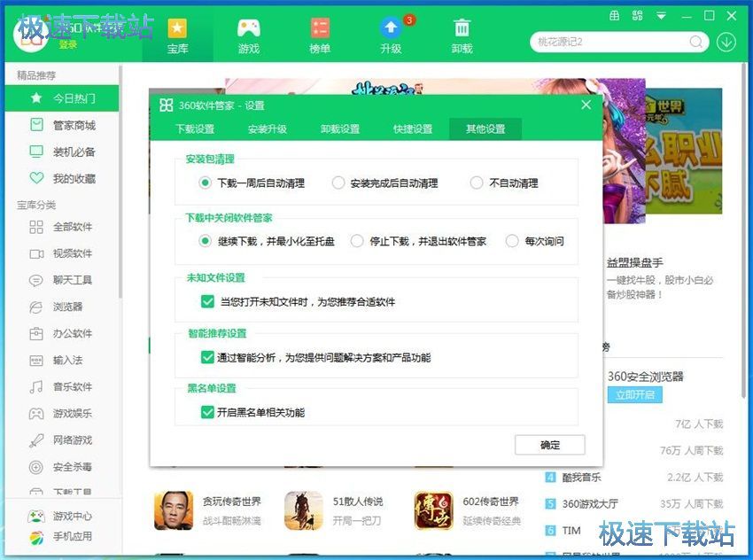Switch to 快捷设置 tab

pos(413,129)
